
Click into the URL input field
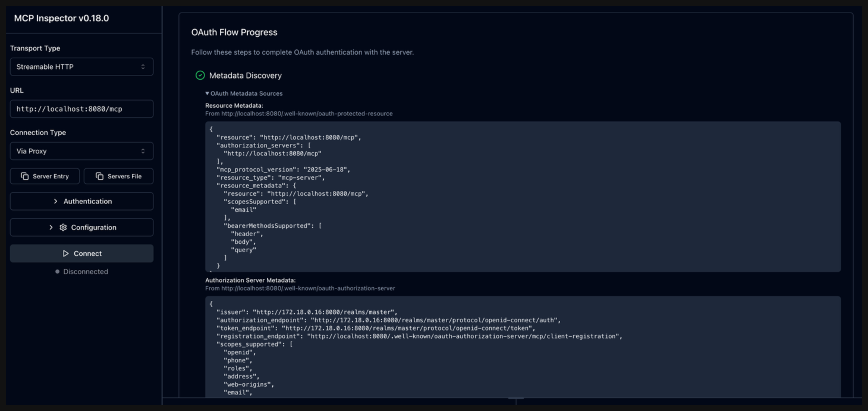tap(81, 109)
